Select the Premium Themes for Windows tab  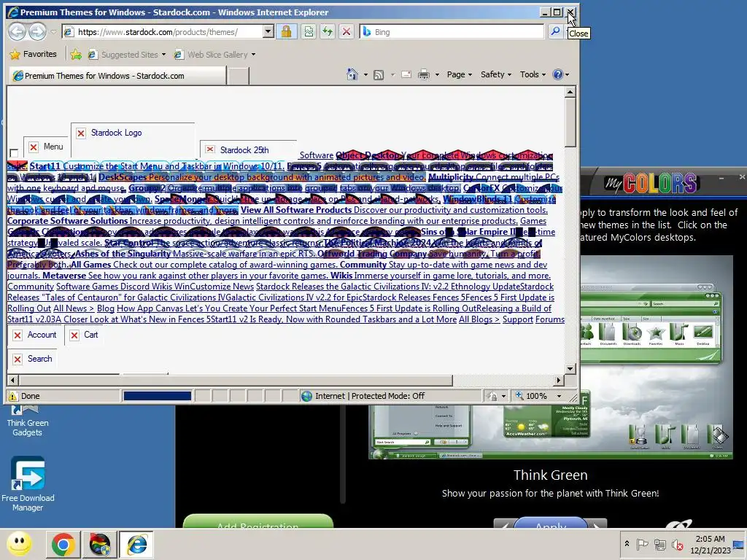117,76
